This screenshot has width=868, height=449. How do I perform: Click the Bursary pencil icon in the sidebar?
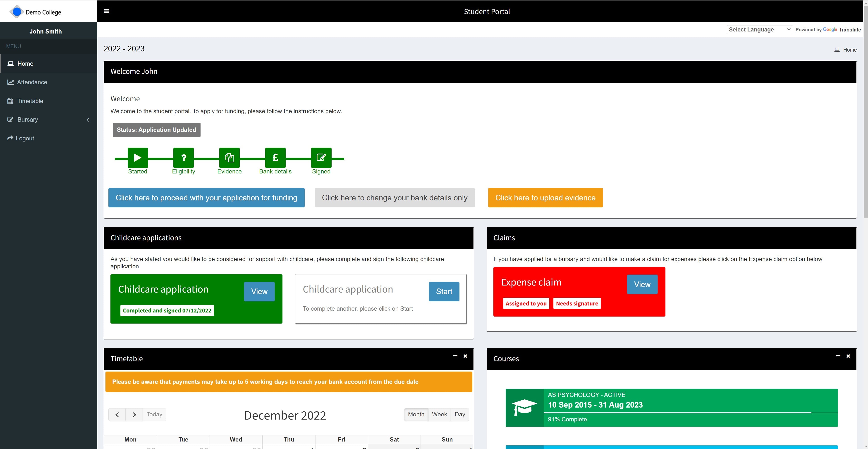[x=10, y=119]
